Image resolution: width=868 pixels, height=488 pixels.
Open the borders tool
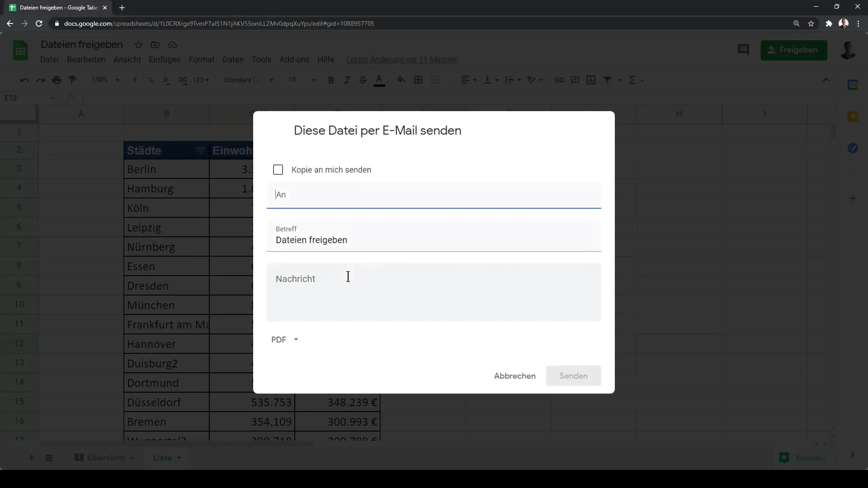(x=418, y=80)
